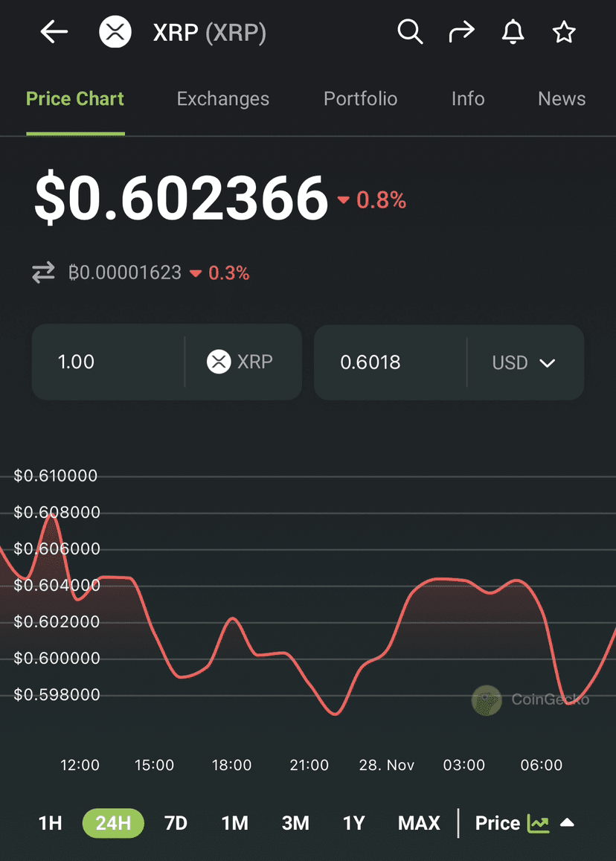Switch to the Exchanges tab
The width and height of the screenshot is (616, 861).
click(222, 98)
